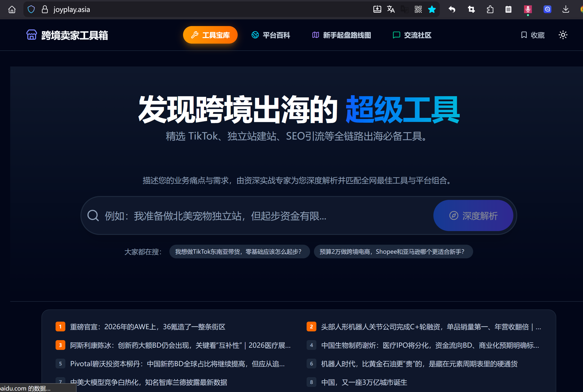Open the blue translate extension icon

[x=547, y=9]
